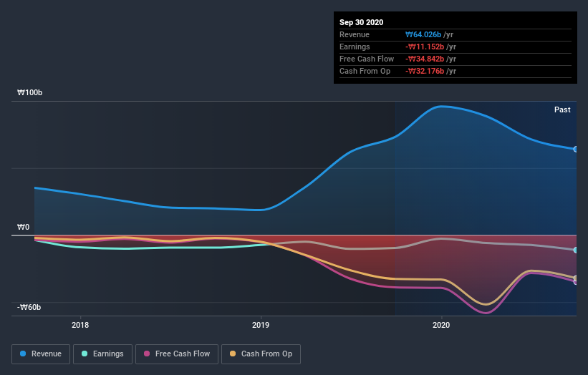Click the 2018 x-axis label

pyautogui.click(x=80, y=325)
